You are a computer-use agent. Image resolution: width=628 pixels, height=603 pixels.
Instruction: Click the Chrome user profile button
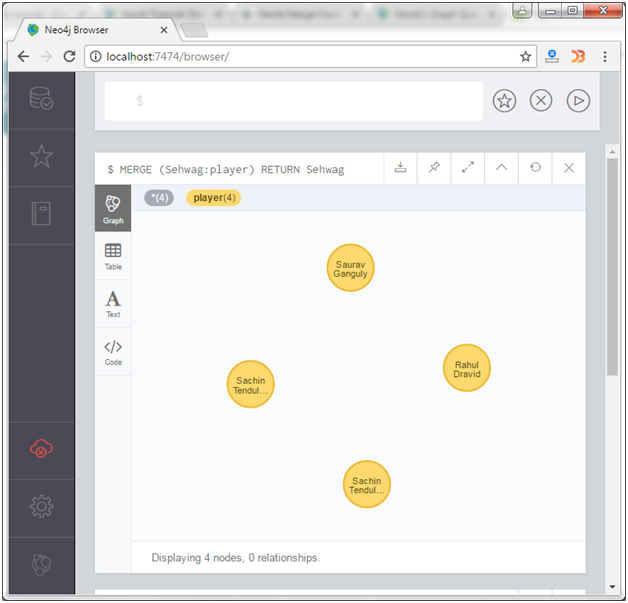pyautogui.click(x=522, y=11)
